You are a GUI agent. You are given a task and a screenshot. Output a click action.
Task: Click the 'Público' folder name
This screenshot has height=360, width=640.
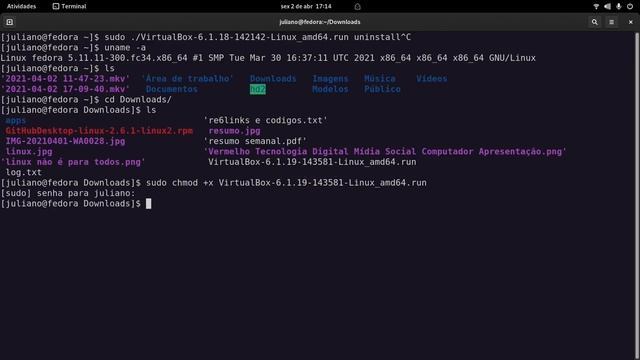pos(382,89)
